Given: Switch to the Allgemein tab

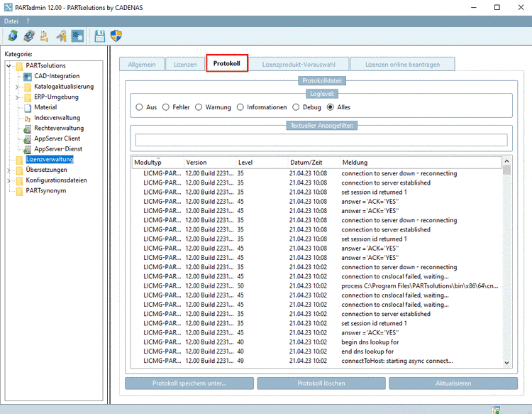Looking at the screenshot, I should (142, 64).
